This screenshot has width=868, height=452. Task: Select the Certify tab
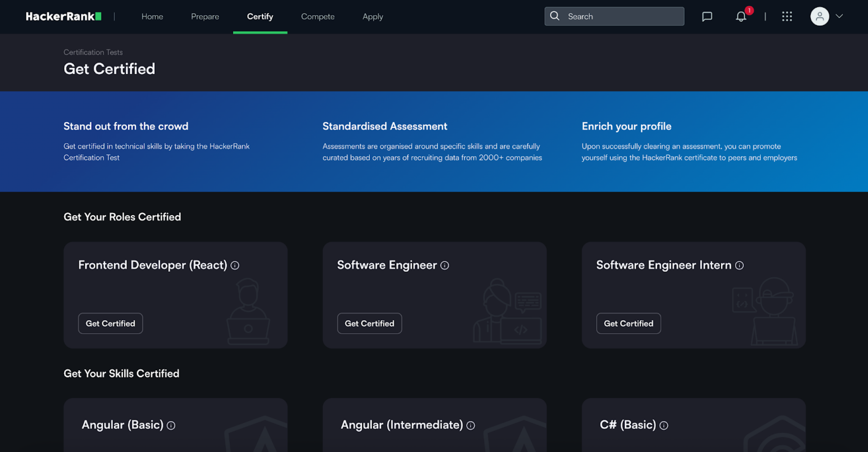point(260,17)
